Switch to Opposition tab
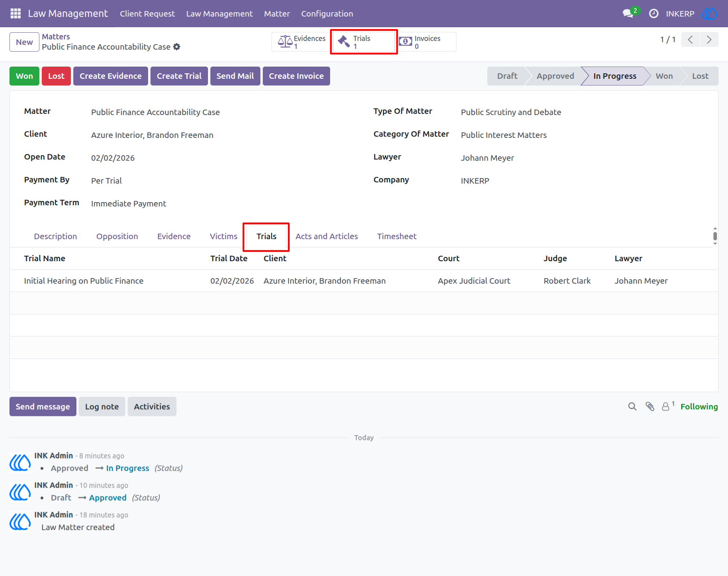Image resolution: width=728 pixels, height=576 pixels. click(x=117, y=236)
